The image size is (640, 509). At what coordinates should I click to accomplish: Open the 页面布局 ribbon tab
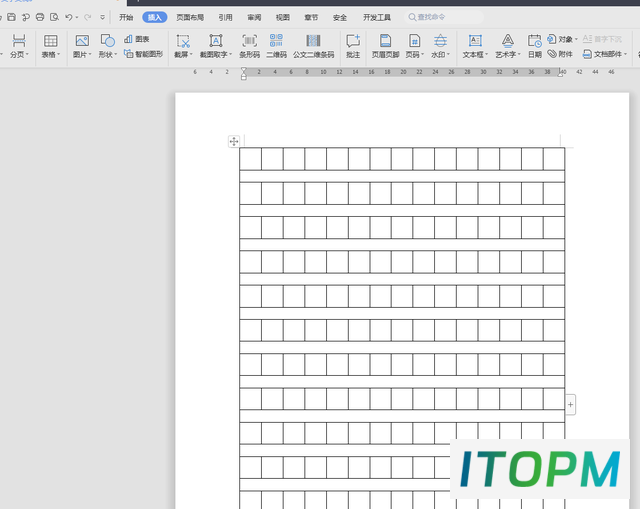point(190,17)
